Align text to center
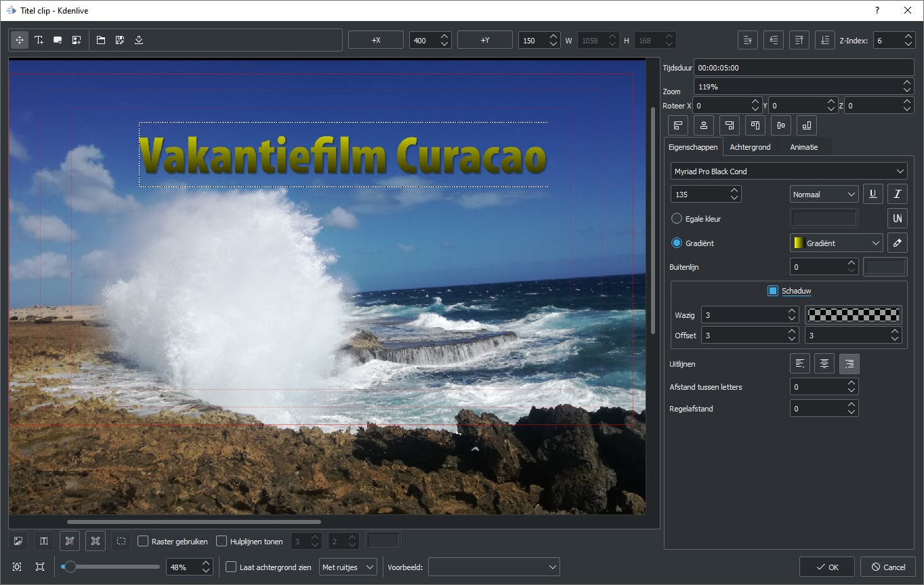 (824, 364)
